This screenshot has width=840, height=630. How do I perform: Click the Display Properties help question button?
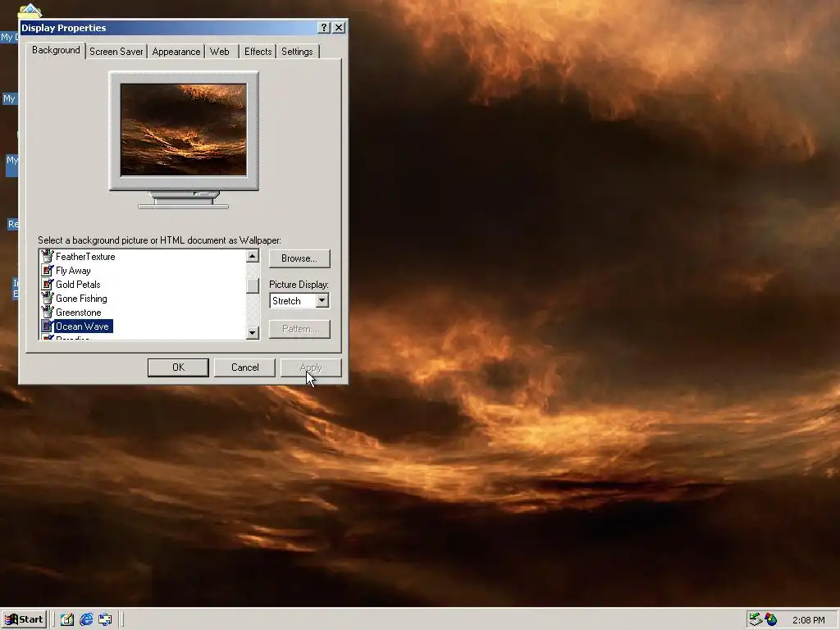click(x=324, y=27)
